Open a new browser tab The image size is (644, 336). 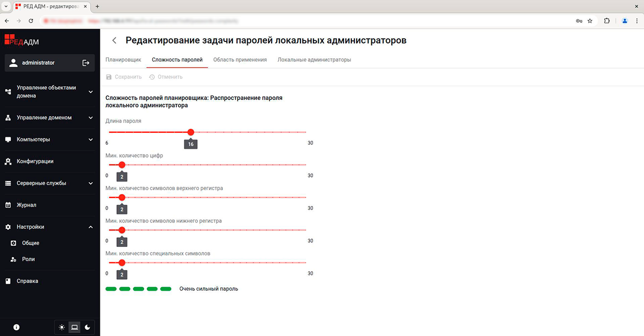(98, 6)
